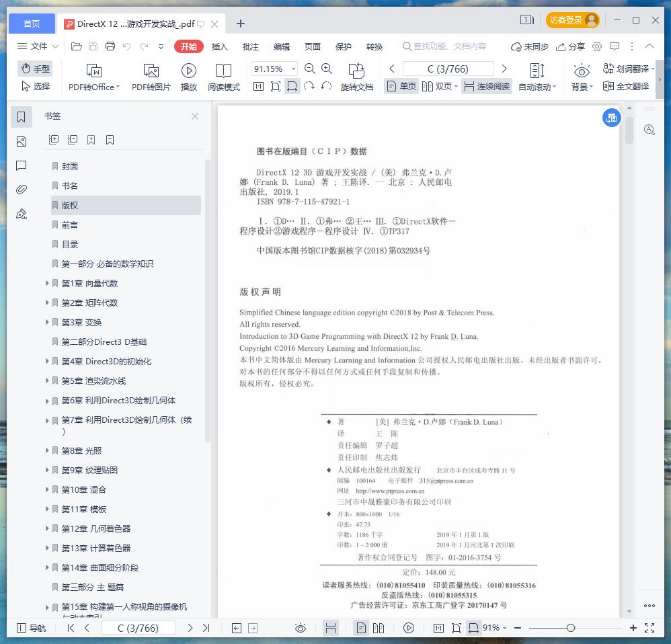Switch to 单页 single page view
Image resolution: width=671 pixels, height=644 pixels.
(x=401, y=87)
